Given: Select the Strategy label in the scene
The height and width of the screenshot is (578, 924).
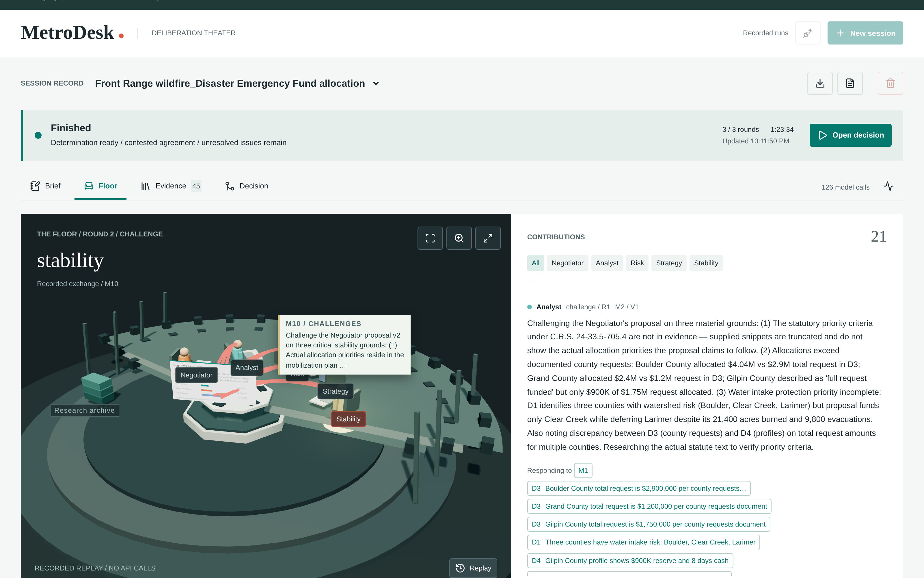Looking at the screenshot, I should (x=335, y=391).
